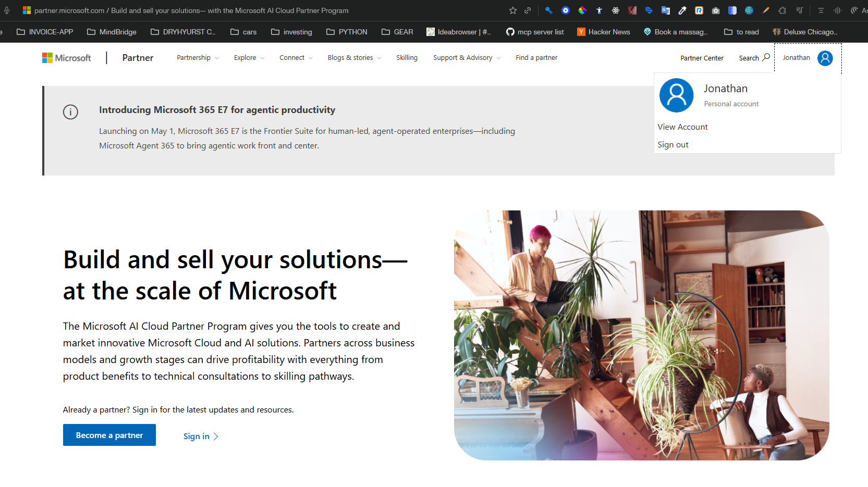Bookmark this page with the star icon

[513, 10]
